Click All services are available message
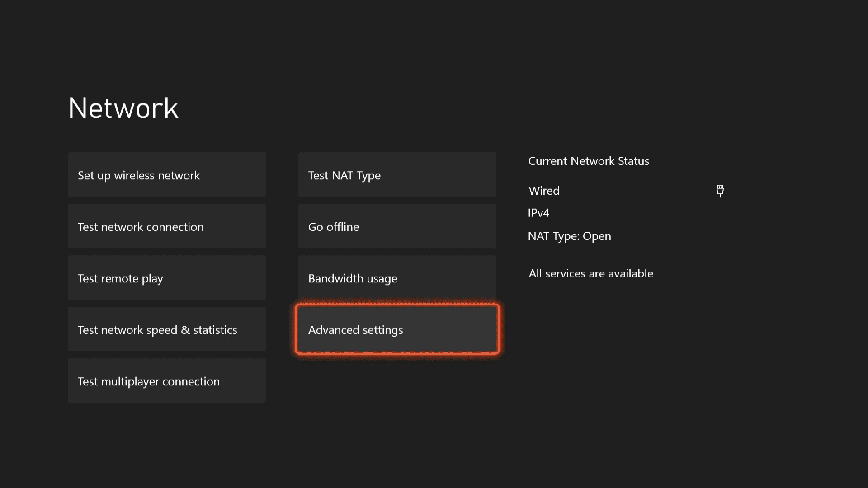Viewport: 868px width, 488px height. pyautogui.click(x=590, y=273)
